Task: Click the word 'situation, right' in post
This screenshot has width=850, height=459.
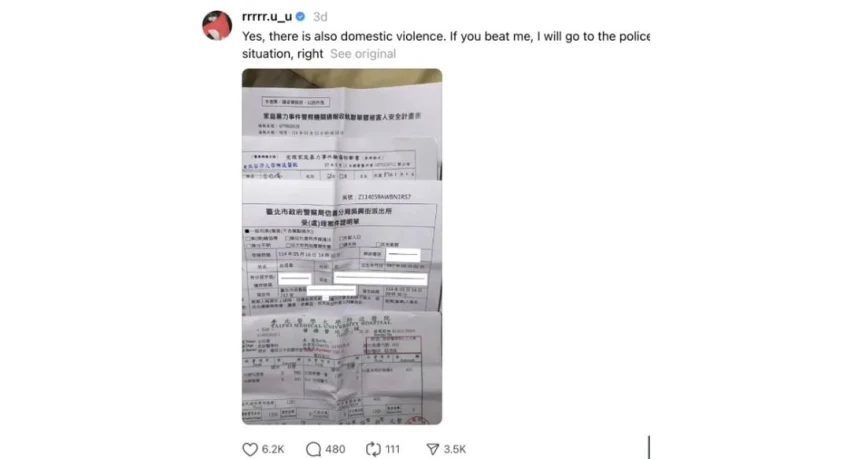Action: coord(282,54)
